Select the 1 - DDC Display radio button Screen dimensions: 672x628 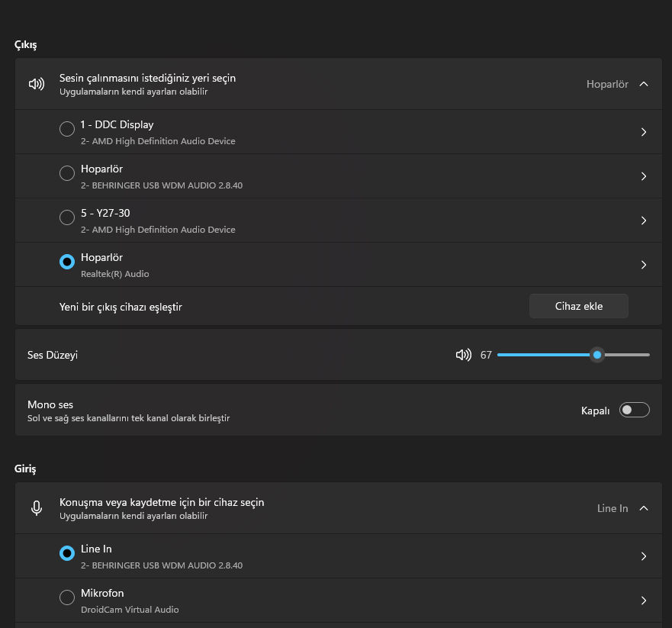67,129
